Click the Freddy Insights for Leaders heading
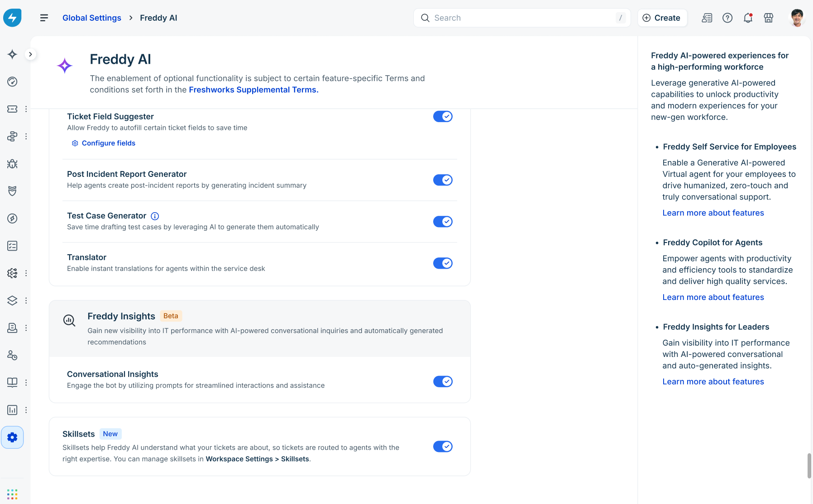The width and height of the screenshot is (813, 504). coord(716,327)
